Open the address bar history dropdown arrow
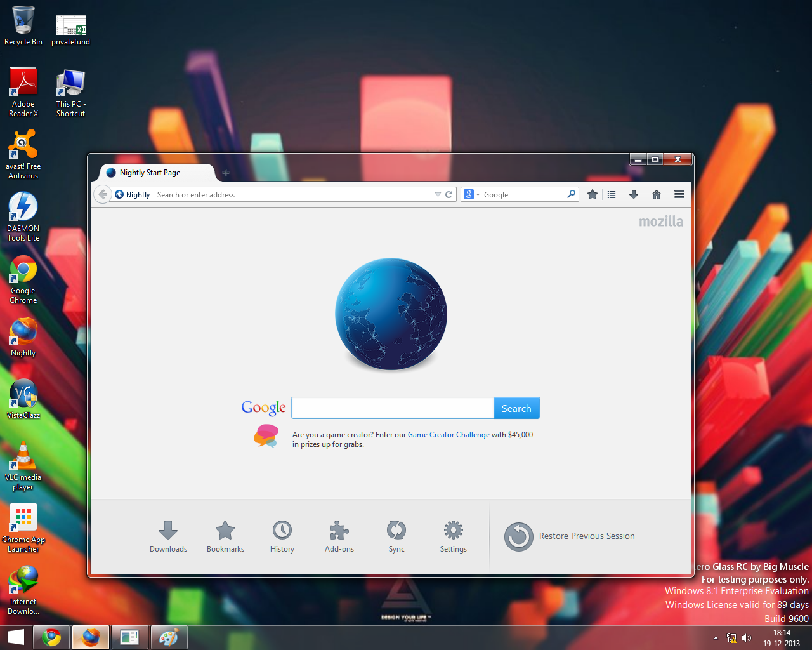812x650 pixels. [438, 195]
